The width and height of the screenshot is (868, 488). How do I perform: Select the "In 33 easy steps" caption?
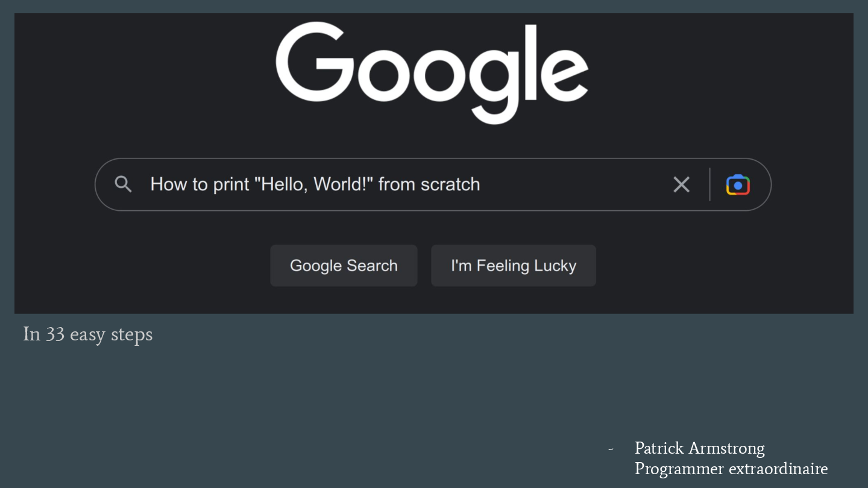88,334
